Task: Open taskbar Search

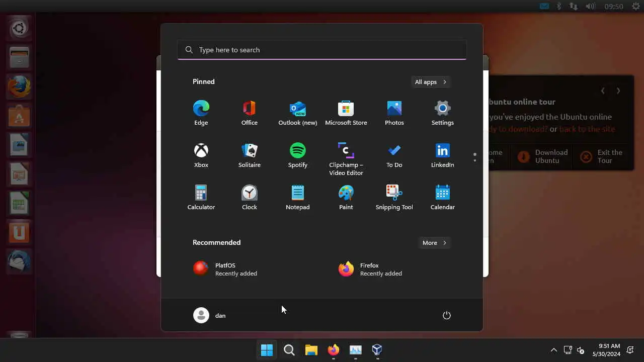Action: 289,350
